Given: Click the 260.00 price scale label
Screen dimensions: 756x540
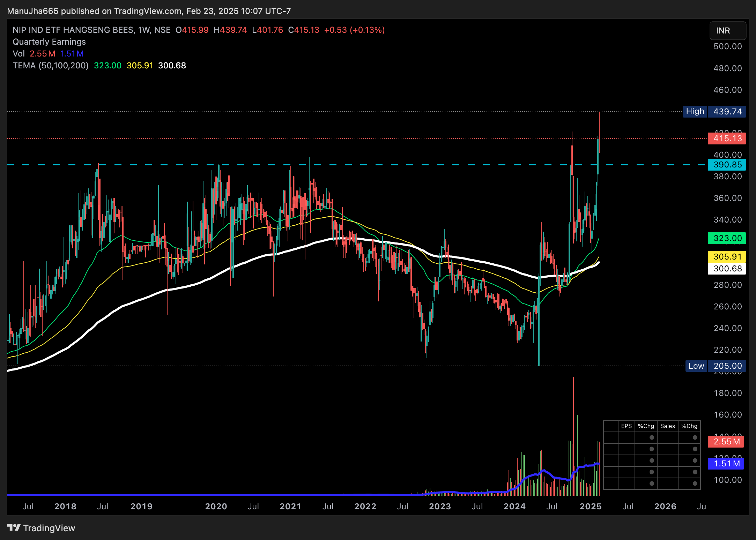Looking at the screenshot, I should (x=728, y=307).
